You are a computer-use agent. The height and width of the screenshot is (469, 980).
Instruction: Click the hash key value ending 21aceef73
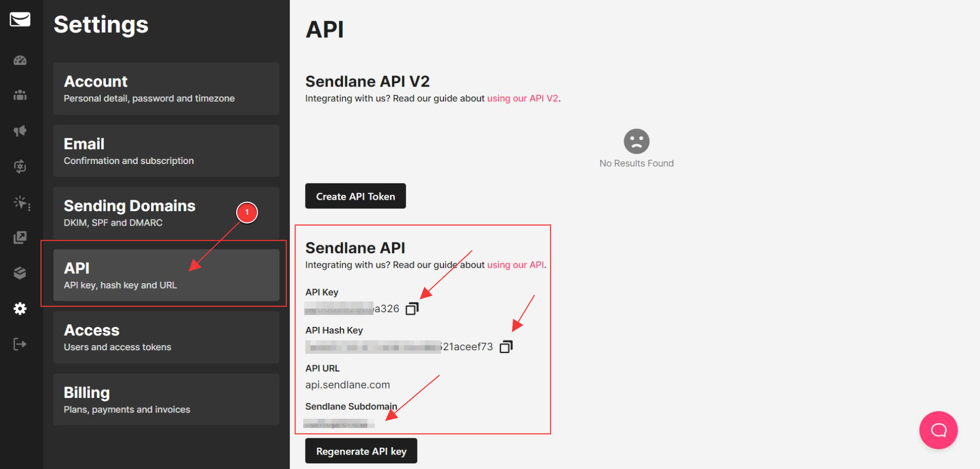[399, 347]
